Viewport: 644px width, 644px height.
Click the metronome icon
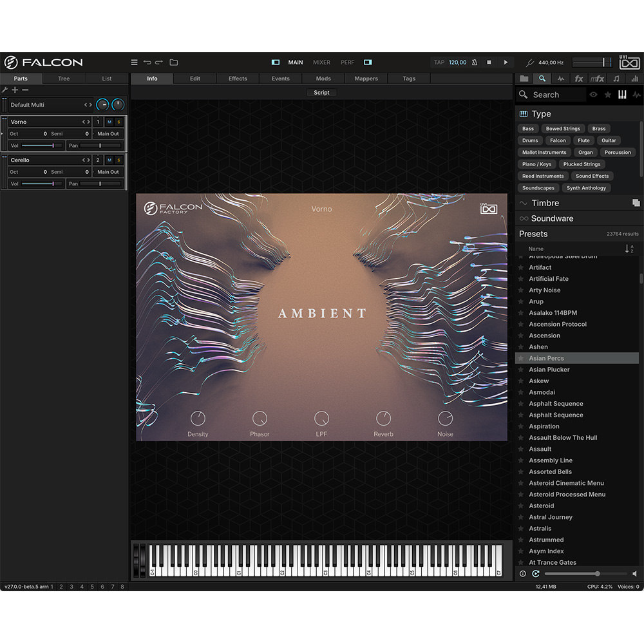pyautogui.click(x=475, y=62)
